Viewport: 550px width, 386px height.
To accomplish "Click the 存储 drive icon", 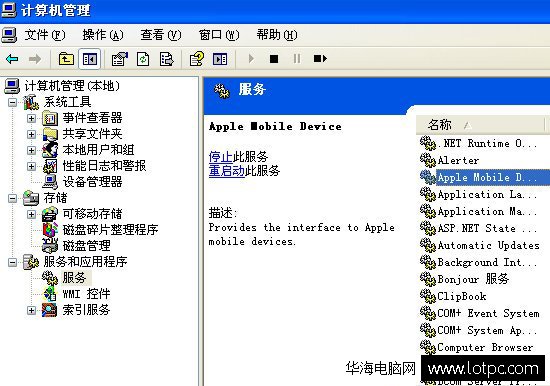I will click(31, 198).
